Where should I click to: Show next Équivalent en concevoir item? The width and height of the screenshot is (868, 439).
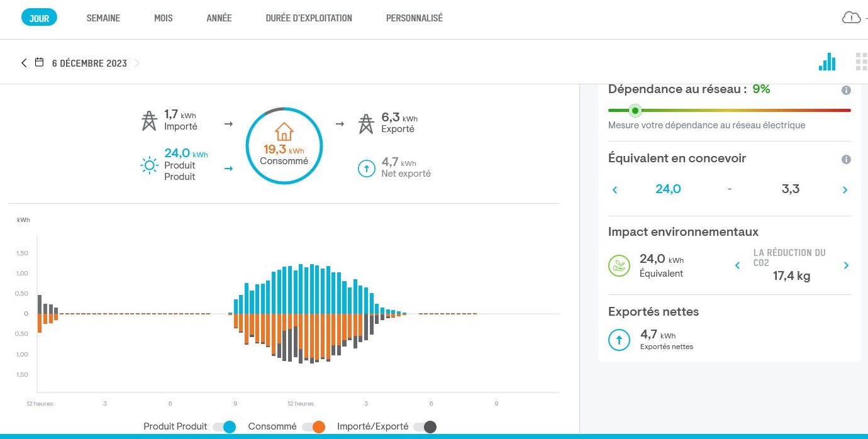pyautogui.click(x=845, y=190)
